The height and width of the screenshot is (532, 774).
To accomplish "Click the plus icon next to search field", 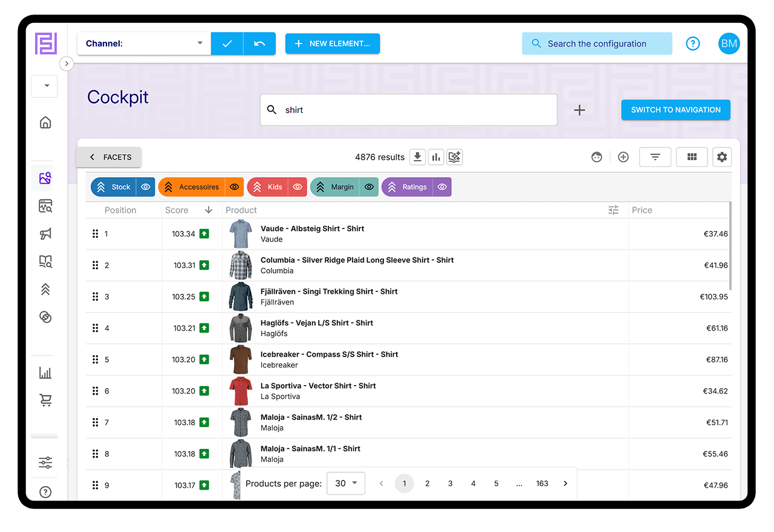I will click(579, 110).
